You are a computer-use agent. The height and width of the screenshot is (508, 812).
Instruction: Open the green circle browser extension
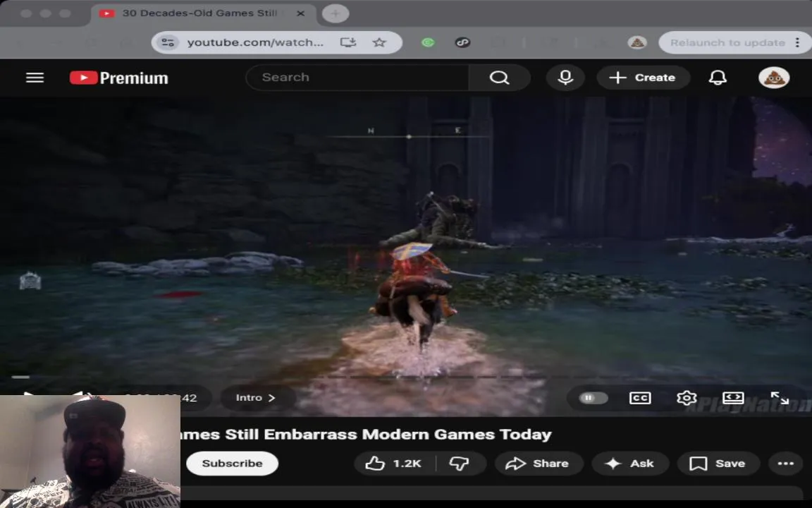[x=428, y=42]
